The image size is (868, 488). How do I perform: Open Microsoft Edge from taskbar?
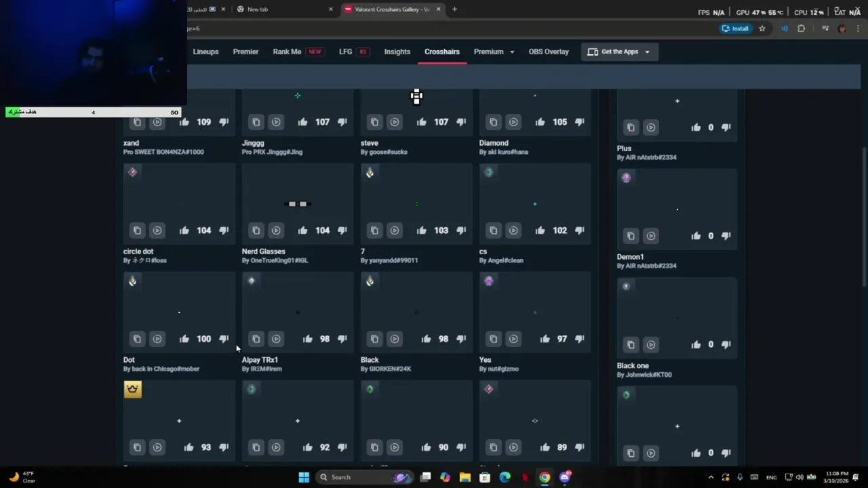point(505,477)
